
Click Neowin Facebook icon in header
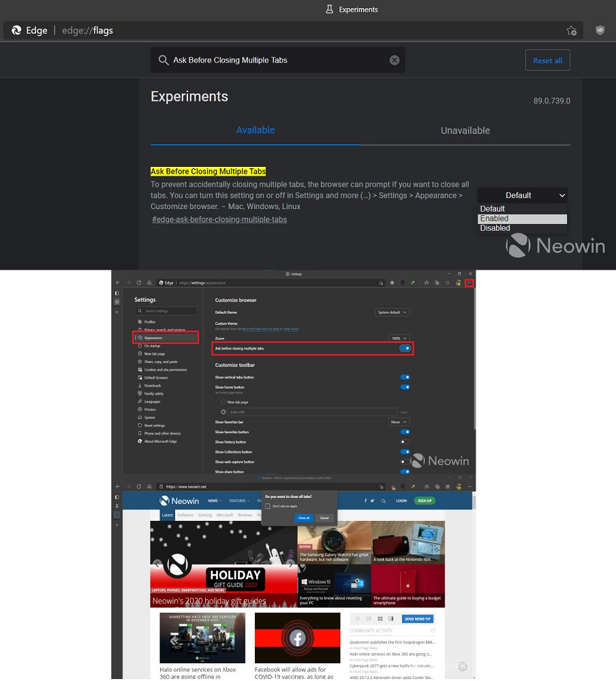pyautogui.click(x=366, y=501)
